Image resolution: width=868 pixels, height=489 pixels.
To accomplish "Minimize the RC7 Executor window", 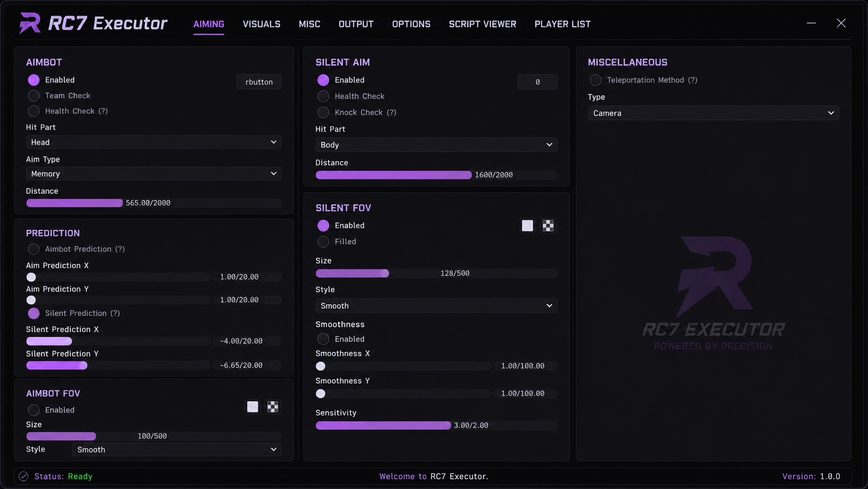I will pyautogui.click(x=811, y=23).
